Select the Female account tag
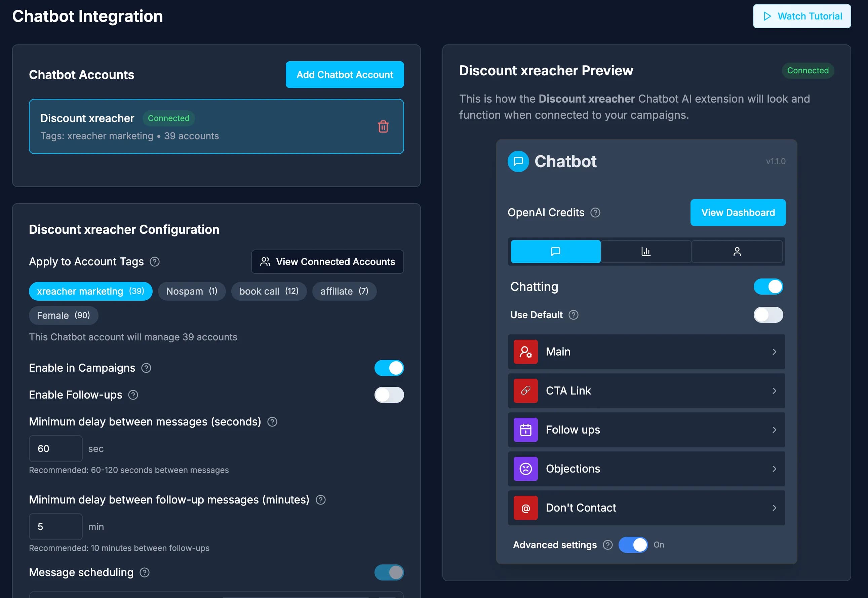 point(63,315)
